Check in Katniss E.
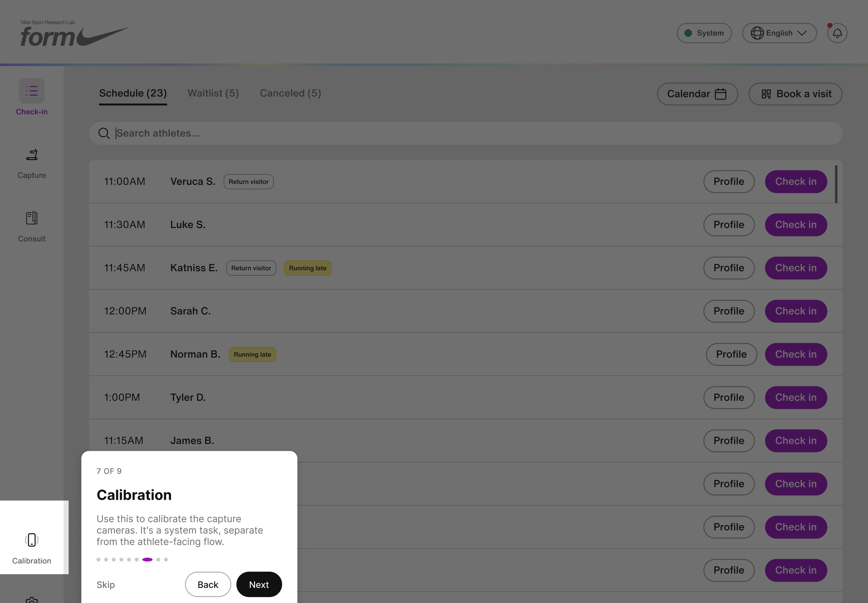Image resolution: width=868 pixels, height=603 pixels. (796, 268)
